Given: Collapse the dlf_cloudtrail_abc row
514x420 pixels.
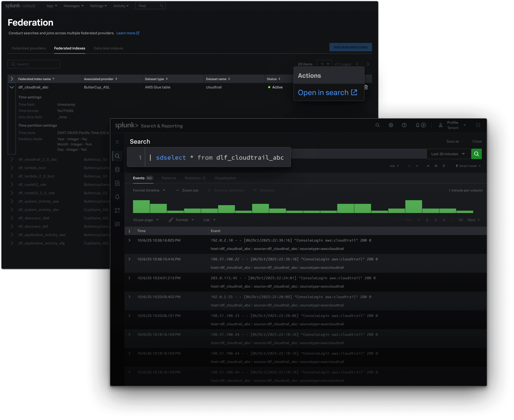Looking at the screenshot, I should (12, 87).
